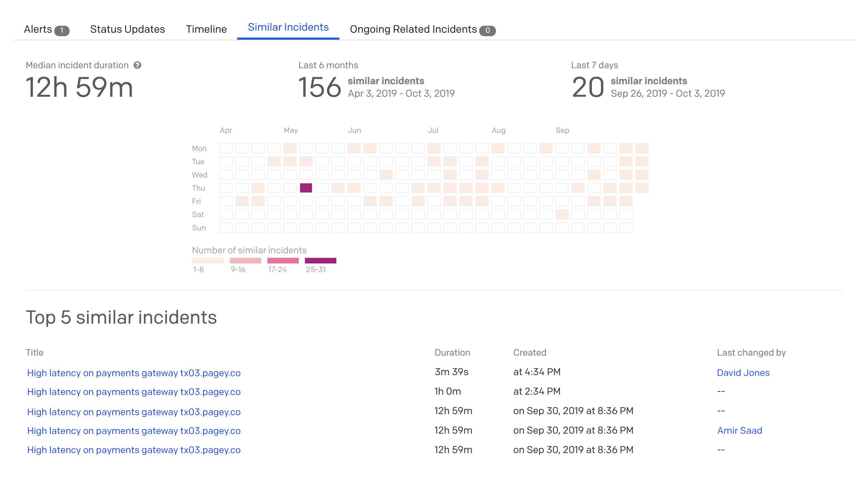
Task: Switch to the Status Updates tab
Action: (127, 29)
